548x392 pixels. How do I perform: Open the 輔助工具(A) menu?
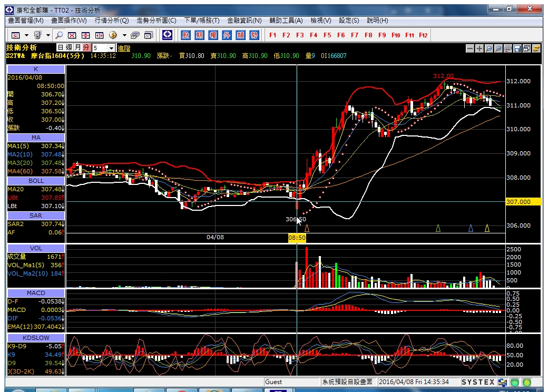click(286, 21)
